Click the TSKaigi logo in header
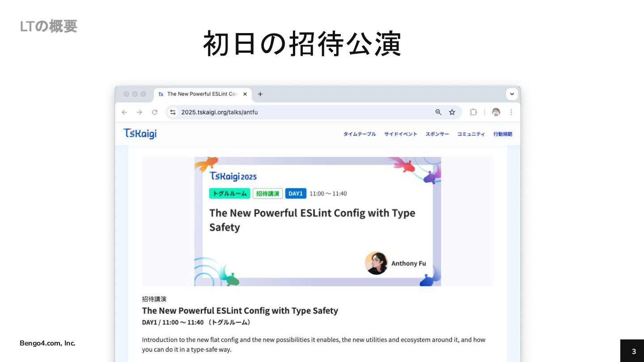The width and height of the screenshot is (644, 362). point(140,134)
